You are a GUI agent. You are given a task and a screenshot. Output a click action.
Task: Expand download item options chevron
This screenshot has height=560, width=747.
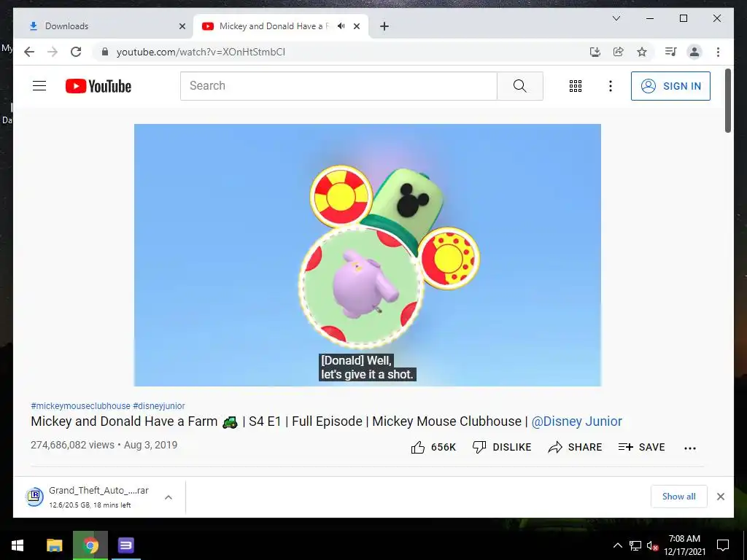[x=169, y=497]
